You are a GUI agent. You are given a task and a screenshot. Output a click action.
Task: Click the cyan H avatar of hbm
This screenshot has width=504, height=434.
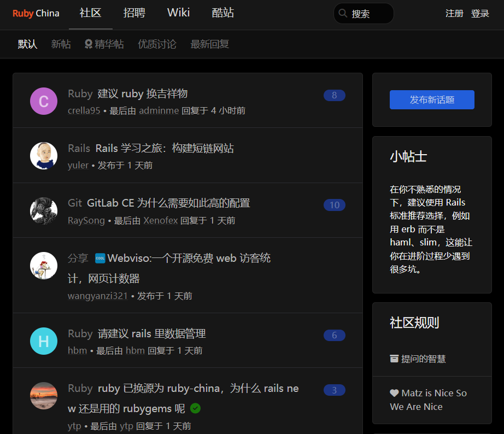[44, 341]
